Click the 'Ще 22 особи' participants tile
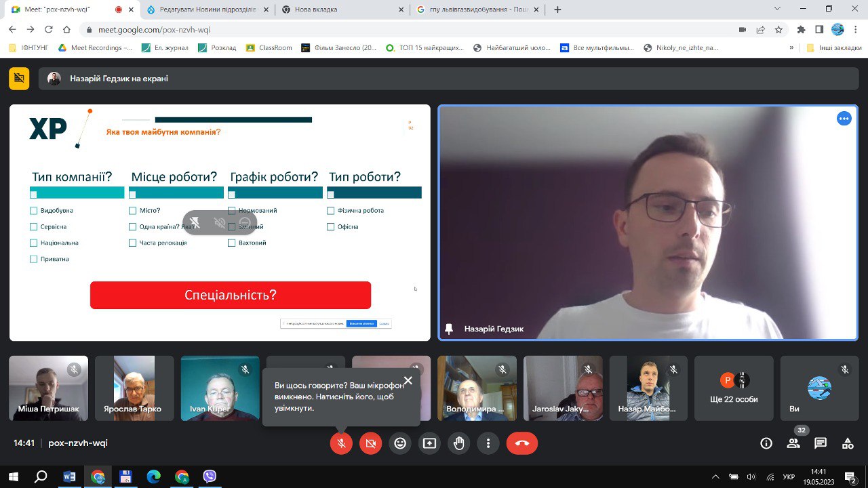 pyautogui.click(x=734, y=389)
